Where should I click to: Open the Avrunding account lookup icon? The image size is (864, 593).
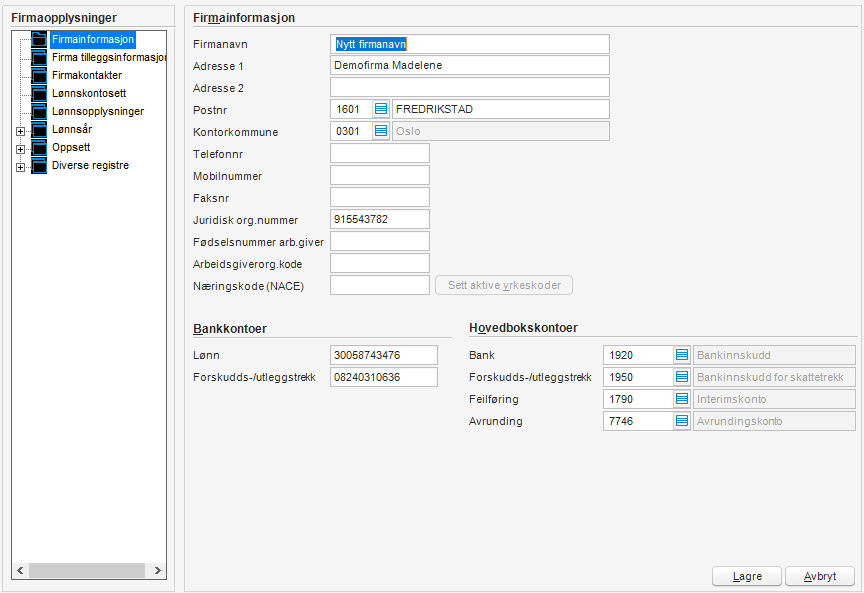[x=682, y=421]
